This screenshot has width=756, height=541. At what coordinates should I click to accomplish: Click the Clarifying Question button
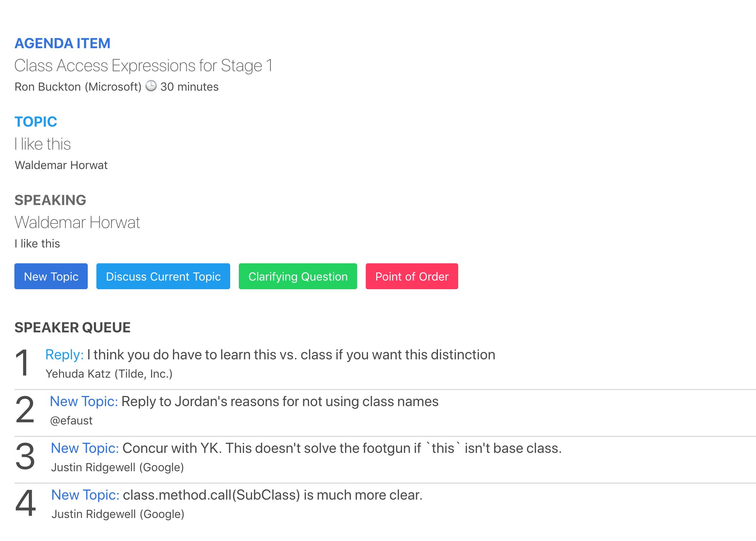click(x=298, y=276)
